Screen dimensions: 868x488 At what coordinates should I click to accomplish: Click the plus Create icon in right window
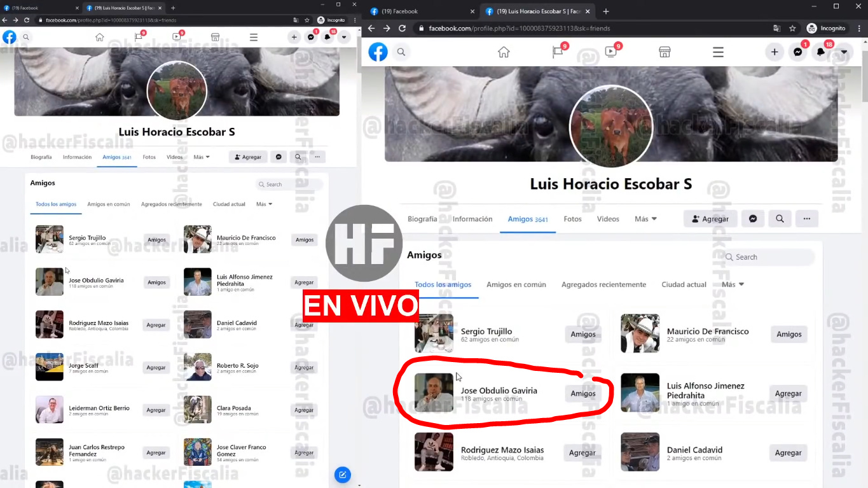[x=775, y=52]
